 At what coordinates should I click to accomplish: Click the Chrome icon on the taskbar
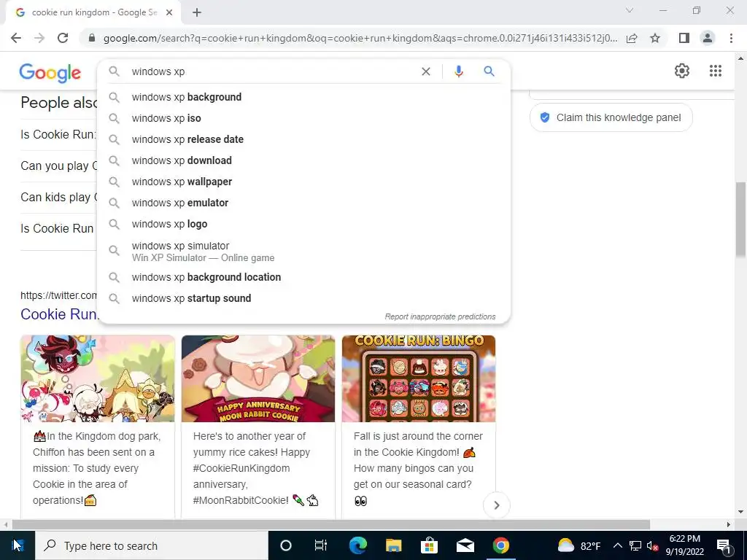click(x=500, y=545)
